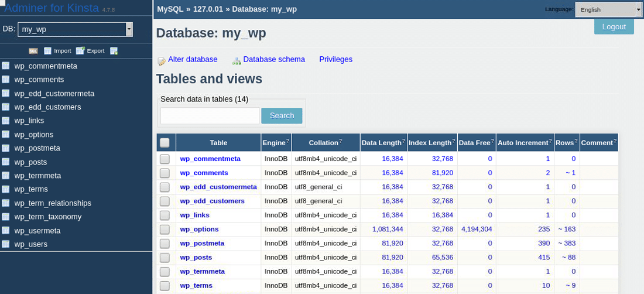Toggle the select-all checkbox in table header

pyautogui.click(x=165, y=142)
